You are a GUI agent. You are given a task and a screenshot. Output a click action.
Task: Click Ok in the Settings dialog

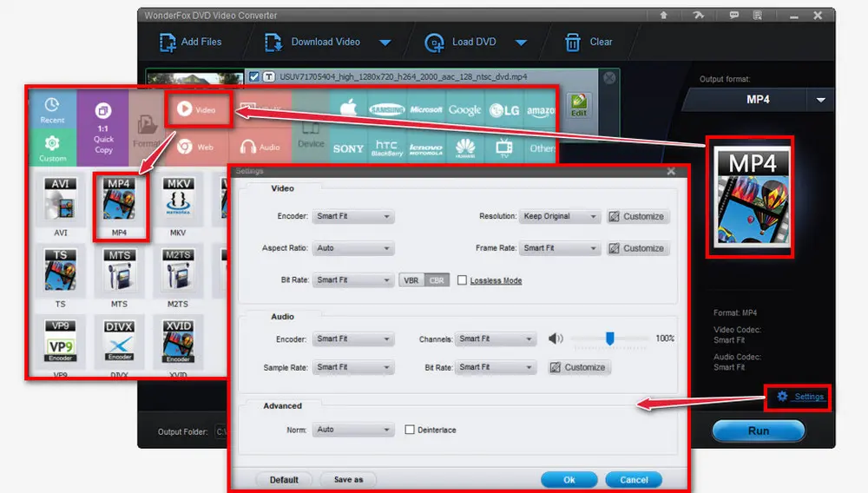[569, 479]
